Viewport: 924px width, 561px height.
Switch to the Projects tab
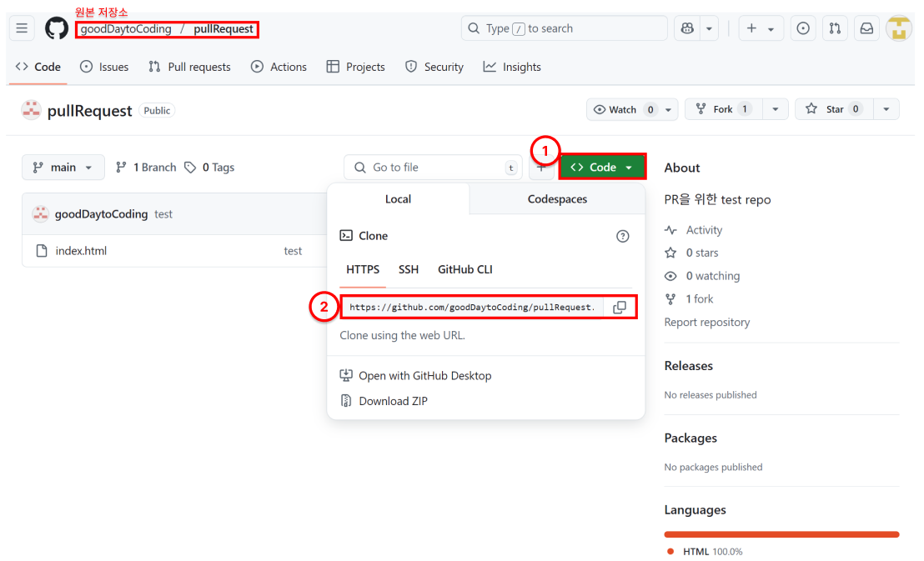[x=356, y=68]
